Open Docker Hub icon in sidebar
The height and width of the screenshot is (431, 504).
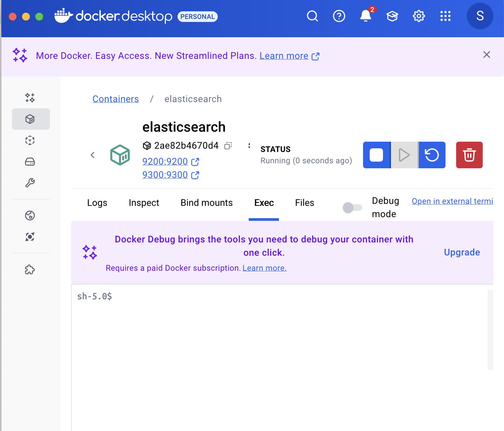click(x=30, y=215)
